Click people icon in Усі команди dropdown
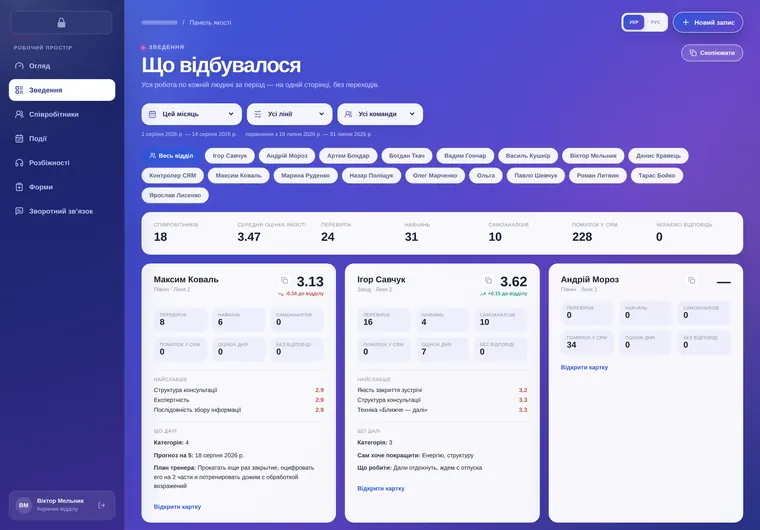 pos(348,114)
